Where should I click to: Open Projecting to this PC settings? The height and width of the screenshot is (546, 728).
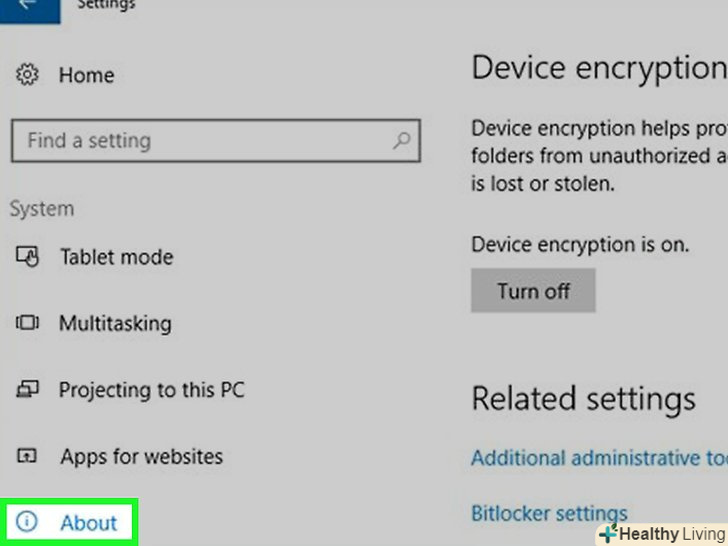pyautogui.click(x=151, y=390)
